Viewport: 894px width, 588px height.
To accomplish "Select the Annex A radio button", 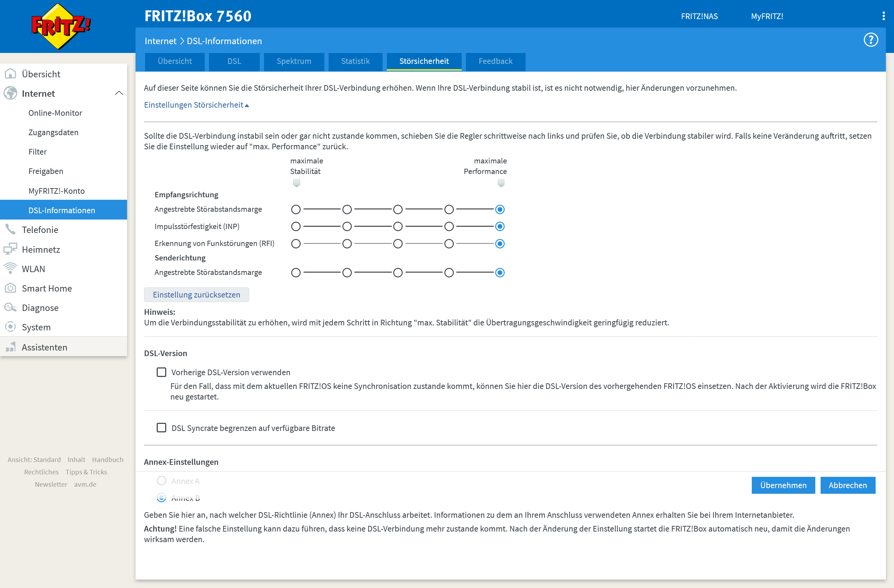I will (x=161, y=481).
